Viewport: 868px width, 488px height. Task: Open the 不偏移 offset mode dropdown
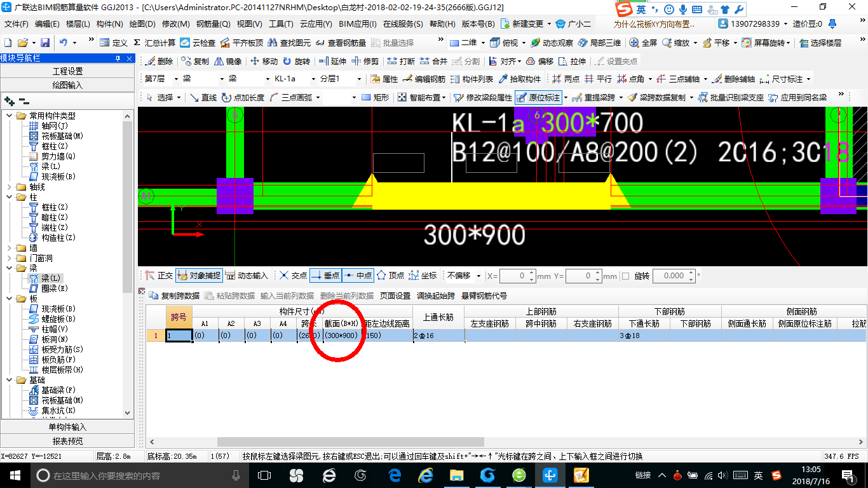(479, 276)
